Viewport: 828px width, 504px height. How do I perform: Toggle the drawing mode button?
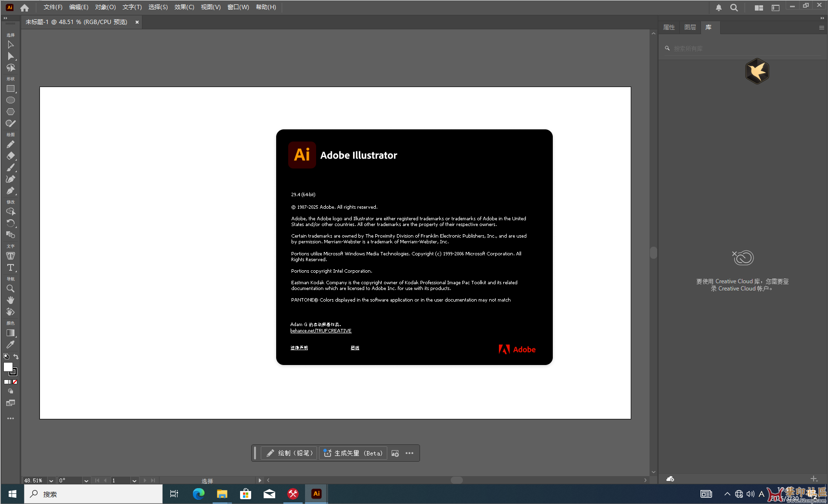11,391
